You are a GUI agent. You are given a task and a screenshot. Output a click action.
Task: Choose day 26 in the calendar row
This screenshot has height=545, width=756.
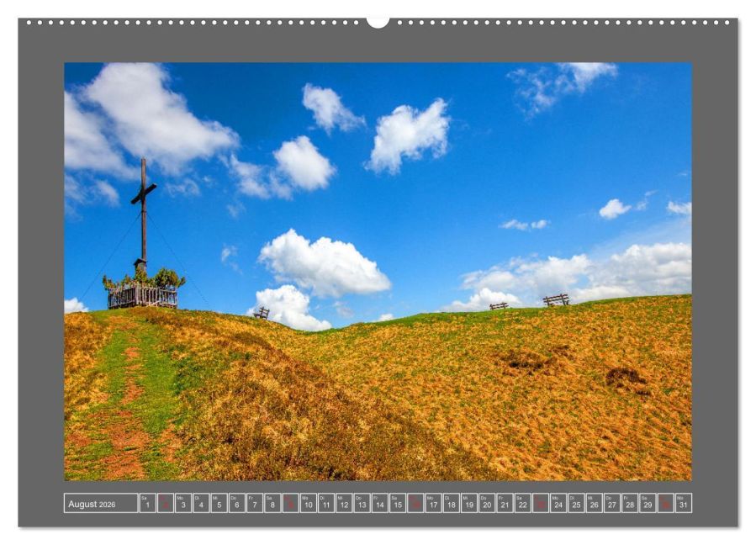(x=594, y=503)
